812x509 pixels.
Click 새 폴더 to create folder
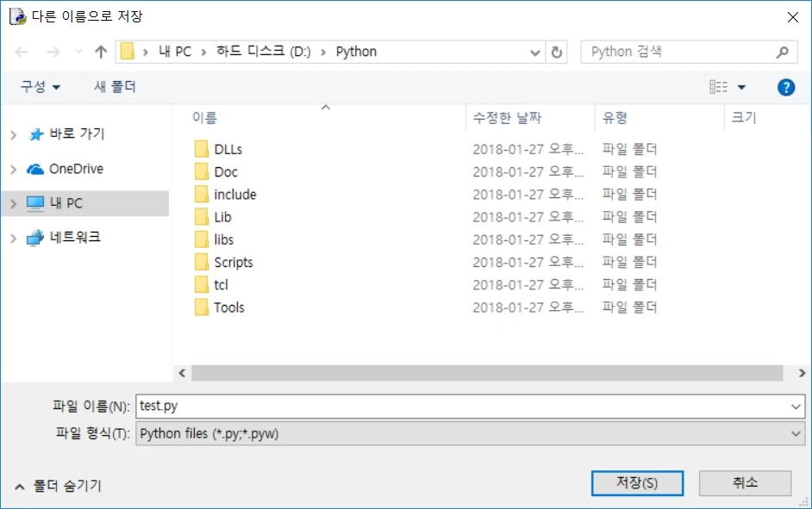point(115,87)
